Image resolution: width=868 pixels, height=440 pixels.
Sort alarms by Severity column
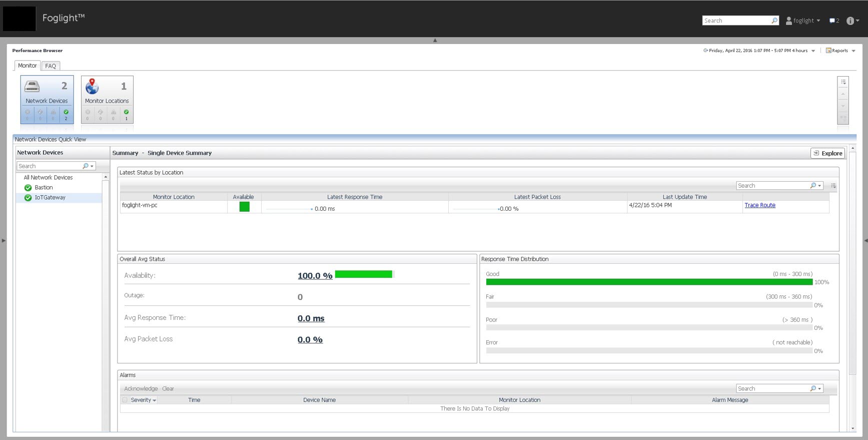click(x=143, y=400)
